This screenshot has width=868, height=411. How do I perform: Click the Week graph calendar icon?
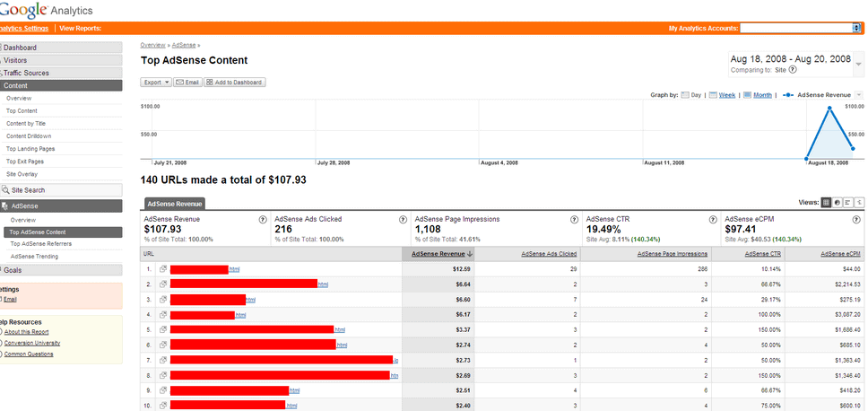[x=713, y=95]
